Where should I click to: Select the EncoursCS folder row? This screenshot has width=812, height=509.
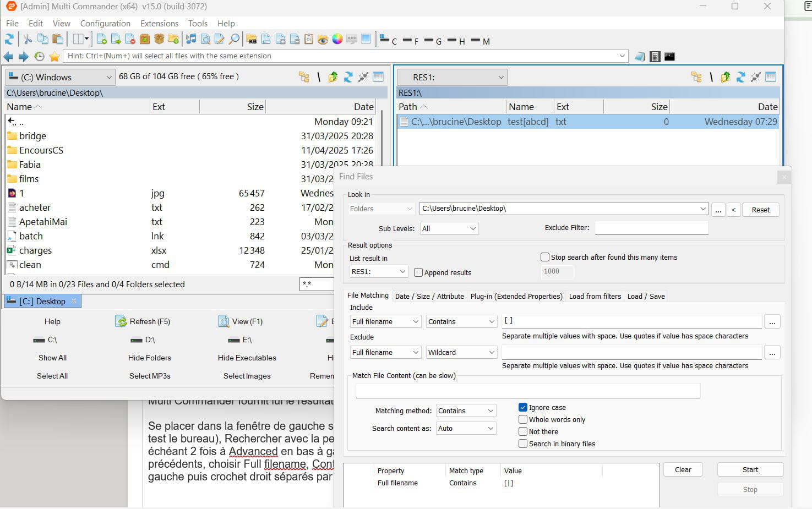[190, 150]
